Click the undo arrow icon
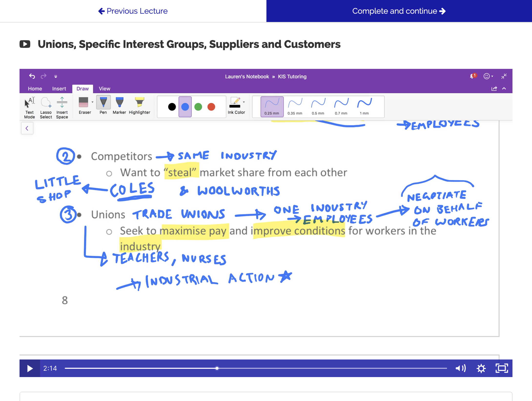Screen dimensions: 532x401 tap(32, 76)
